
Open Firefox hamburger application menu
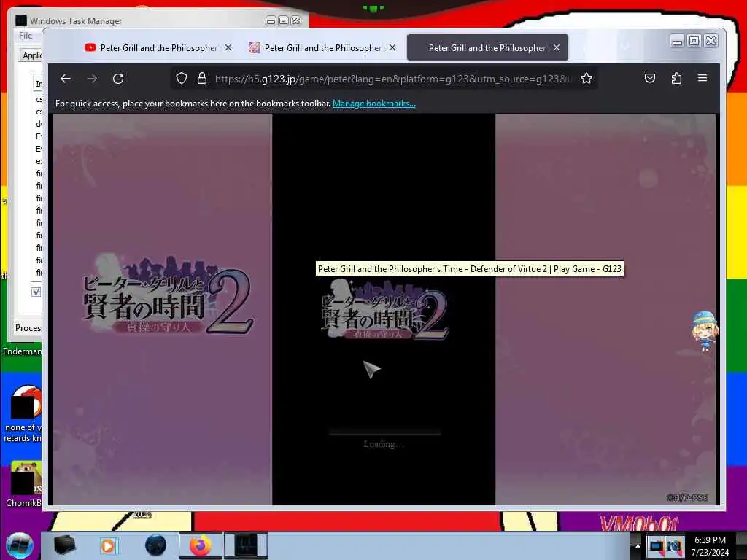[x=703, y=77]
